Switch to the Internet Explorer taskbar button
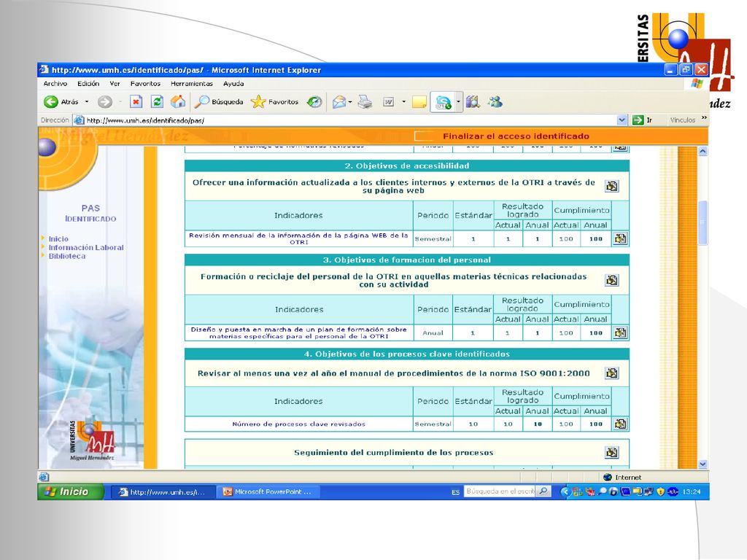Image resolution: width=747 pixels, height=560 pixels. 163,492
